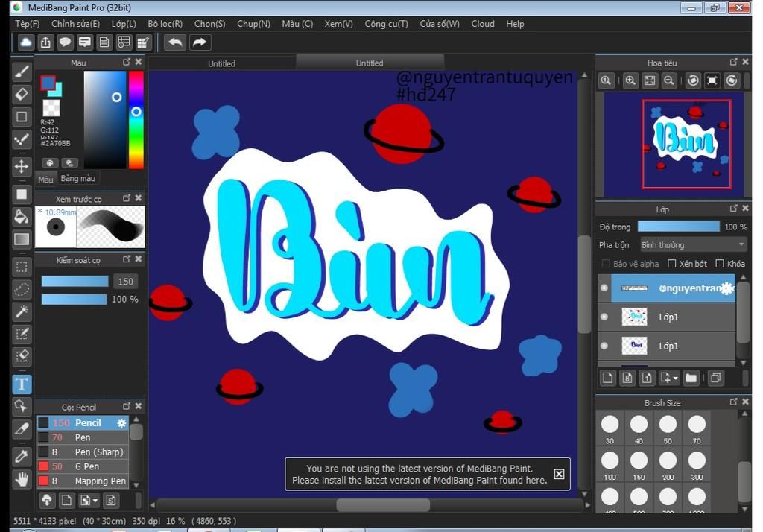
Task: Open the gear settings of the @nguyentran layer
Action: coord(727,288)
